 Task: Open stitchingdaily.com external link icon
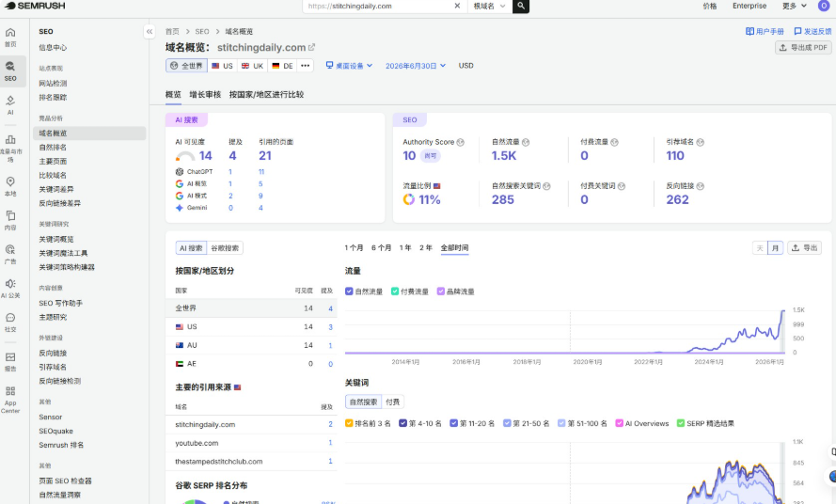(x=312, y=47)
